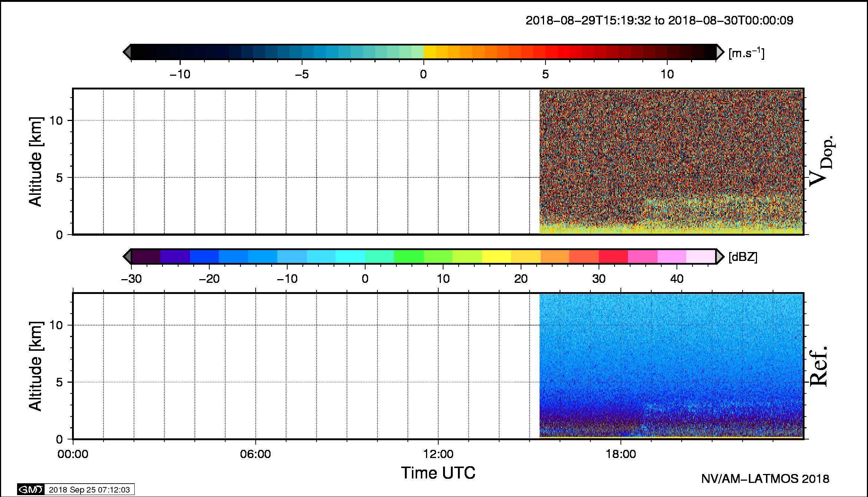Click the green 5 dBZ colorbar segment

coord(409,256)
